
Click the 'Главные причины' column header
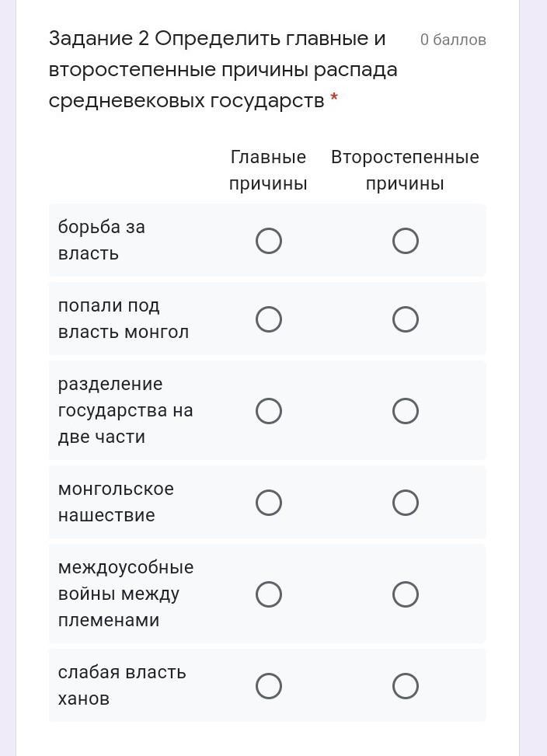pyautogui.click(x=269, y=170)
